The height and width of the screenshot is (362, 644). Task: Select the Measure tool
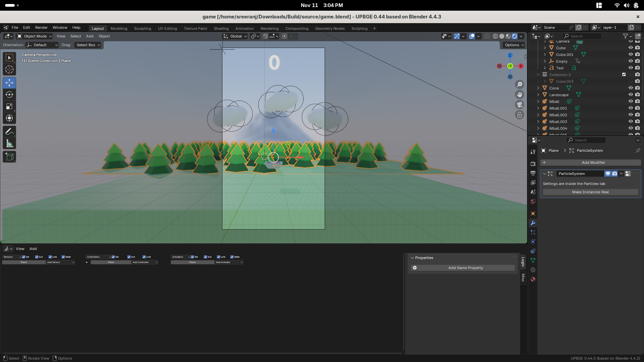click(9, 144)
